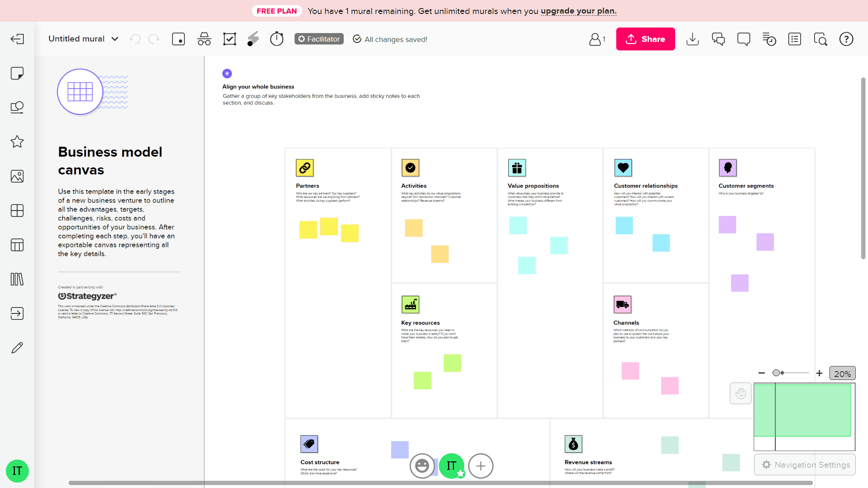This screenshot has width=868, height=488.
Task: Toggle the Facilitator superpowers badge
Action: [319, 39]
